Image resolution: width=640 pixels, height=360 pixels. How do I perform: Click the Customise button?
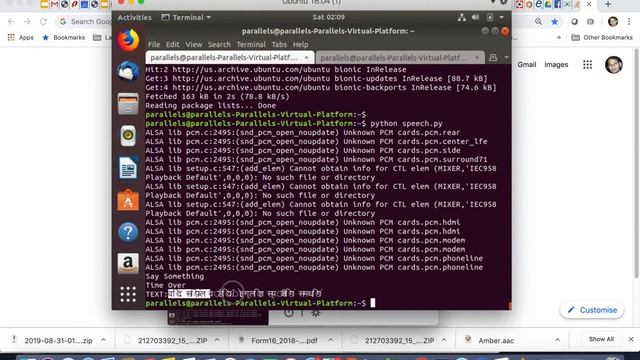(592, 310)
